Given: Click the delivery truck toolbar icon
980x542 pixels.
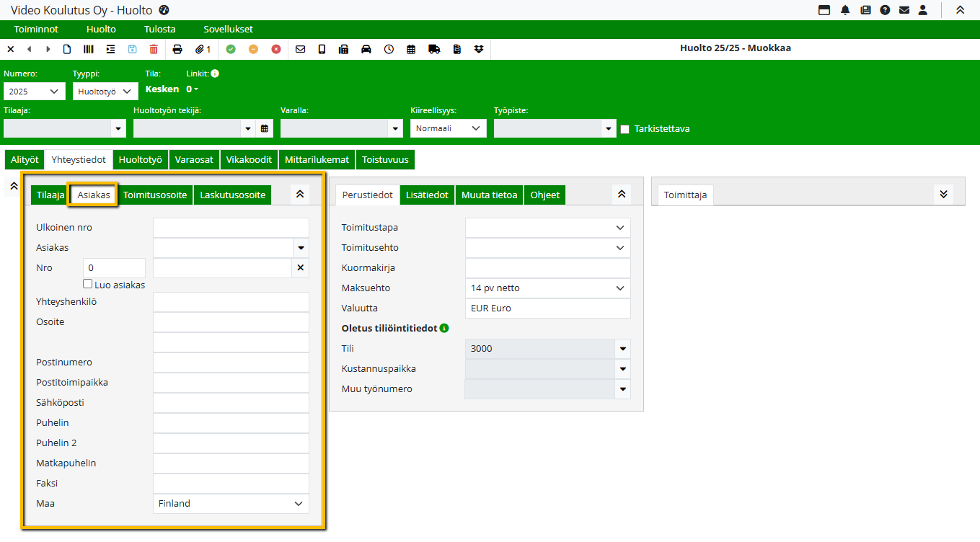Looking at the screenshot, I should pos(433,49).
